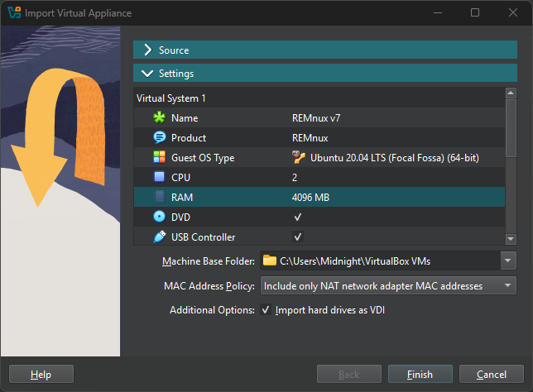The image size is (533, 392).
Task: Click the Cancel button
Action: (491, 375)
